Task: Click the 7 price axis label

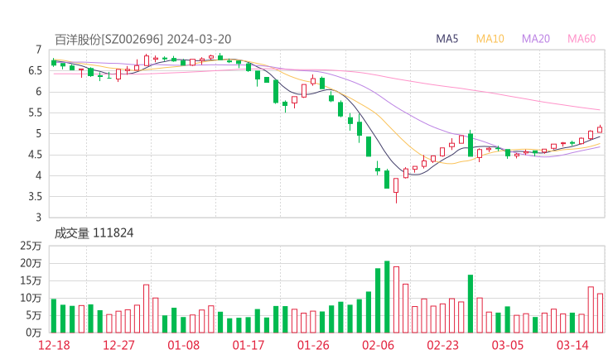Action: [38, 50]
